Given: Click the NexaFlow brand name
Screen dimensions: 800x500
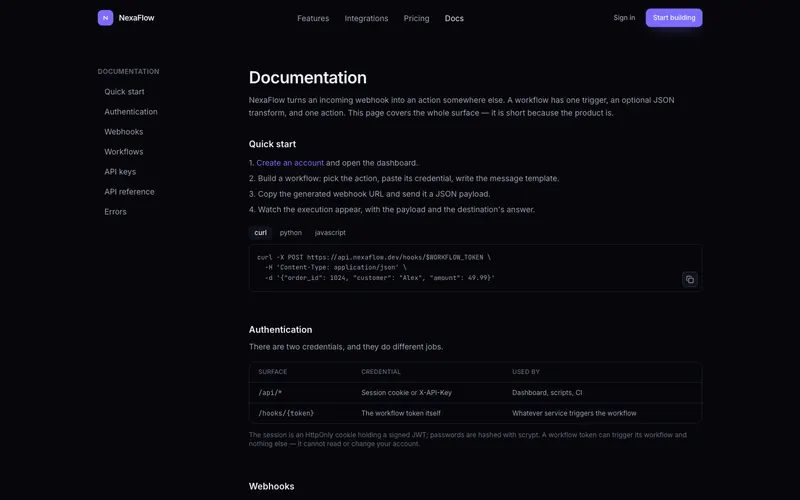Looking at the screenshot, I should coord(136,18).
